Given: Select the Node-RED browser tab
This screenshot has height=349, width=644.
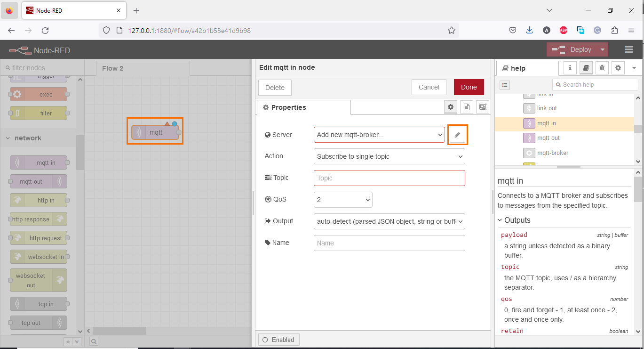Looking at the screenshot, I should (74, 10).
